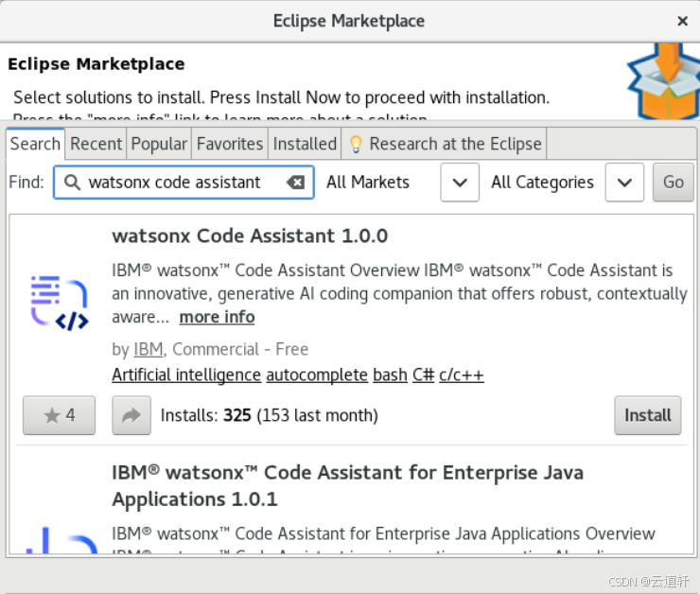
Task: Click the Artificial intelligence tag
Action: coord(186,375)
